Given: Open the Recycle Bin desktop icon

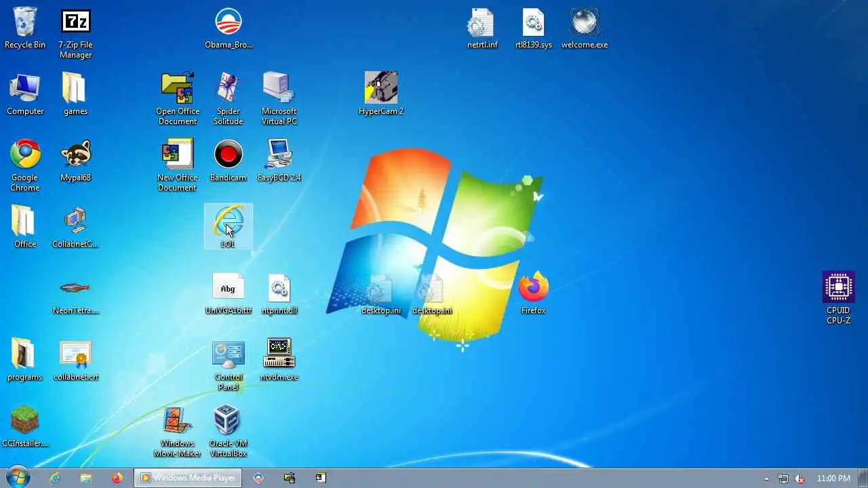Looking at the screenshot, I should (x=25, y=28).
